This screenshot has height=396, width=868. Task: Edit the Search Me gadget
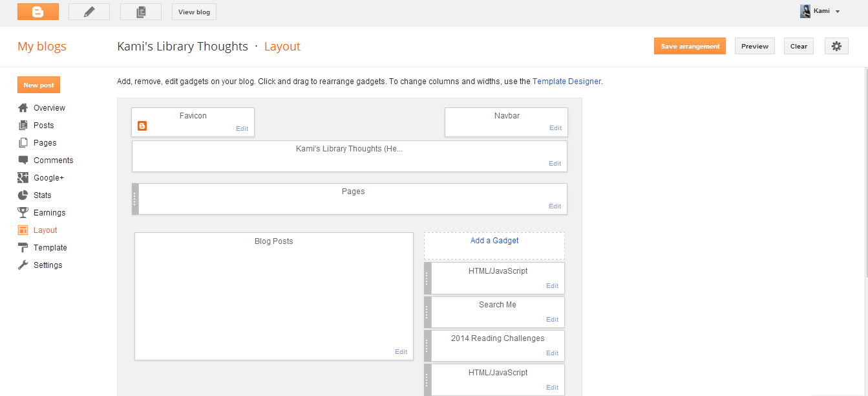pyautogui.click(x=552, y=320)
